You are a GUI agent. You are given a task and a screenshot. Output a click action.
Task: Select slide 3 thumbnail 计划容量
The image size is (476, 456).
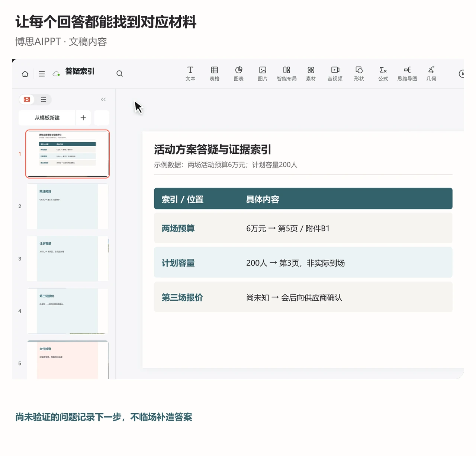(67, 259)
